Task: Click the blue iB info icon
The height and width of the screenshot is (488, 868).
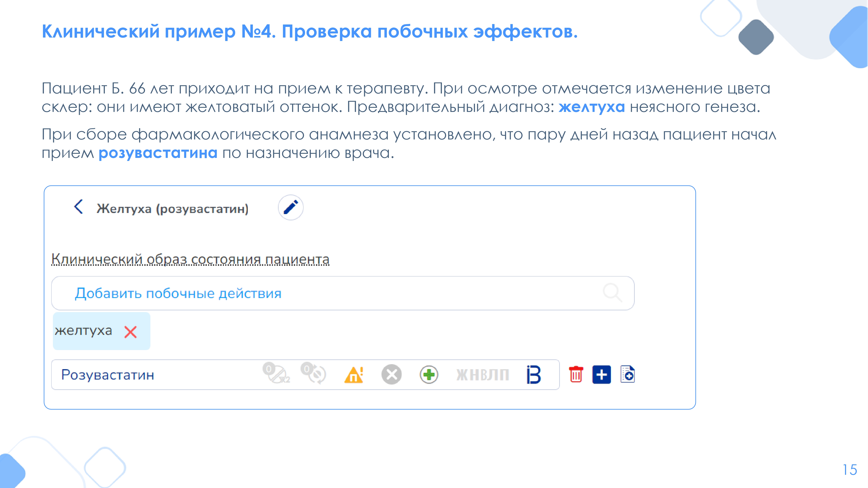Action: click(533, 375)
